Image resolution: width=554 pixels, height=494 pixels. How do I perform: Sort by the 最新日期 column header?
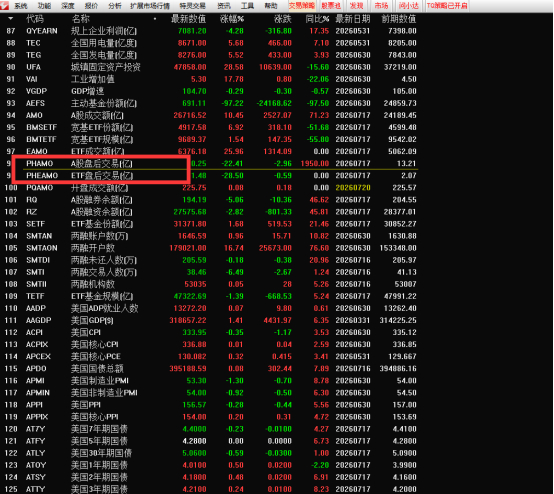tap(353, 19)
